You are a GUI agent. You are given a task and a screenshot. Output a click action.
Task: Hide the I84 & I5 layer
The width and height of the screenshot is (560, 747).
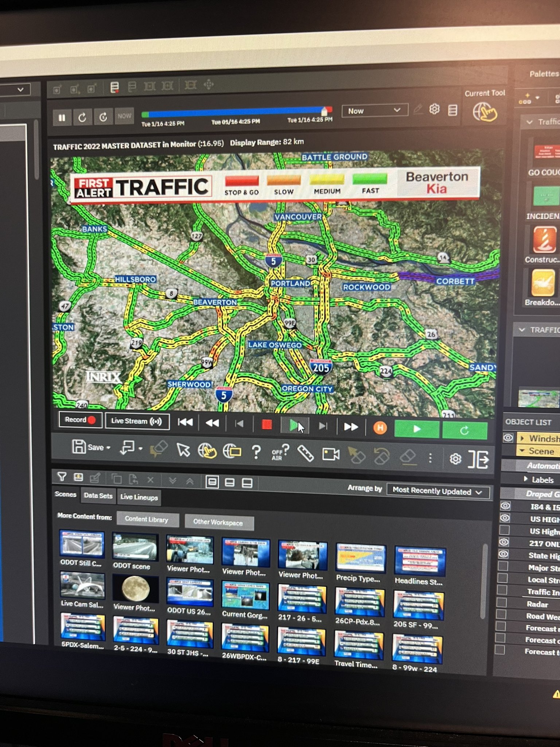[505, 506]
